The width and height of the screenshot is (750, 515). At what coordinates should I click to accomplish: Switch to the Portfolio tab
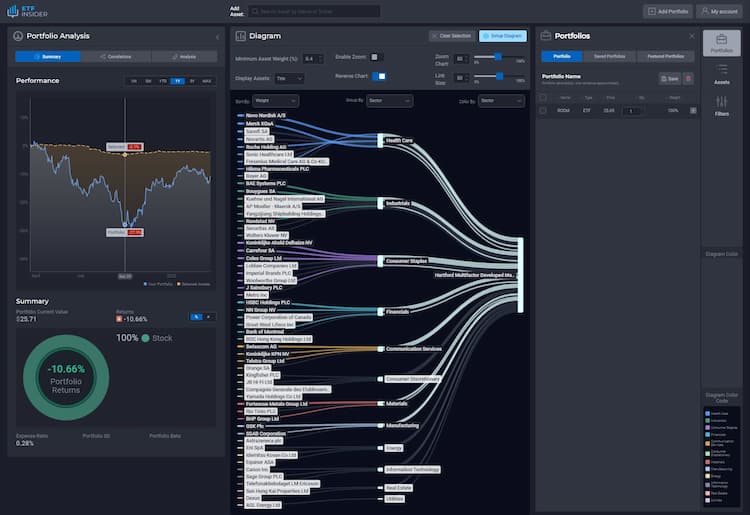tap(562, 56)
